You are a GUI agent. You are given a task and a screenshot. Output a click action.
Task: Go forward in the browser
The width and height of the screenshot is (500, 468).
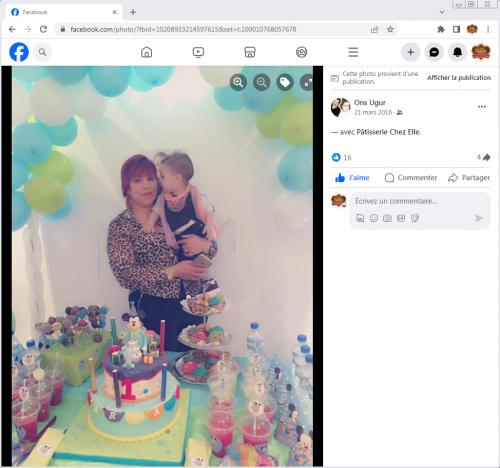pyautogui.click(x=28, y=29)
